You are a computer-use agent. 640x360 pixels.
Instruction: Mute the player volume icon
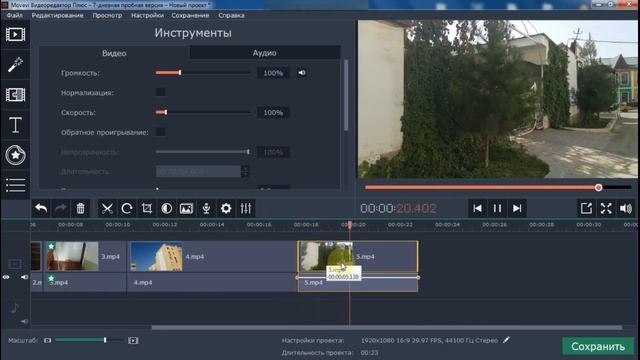coord(626,209)
